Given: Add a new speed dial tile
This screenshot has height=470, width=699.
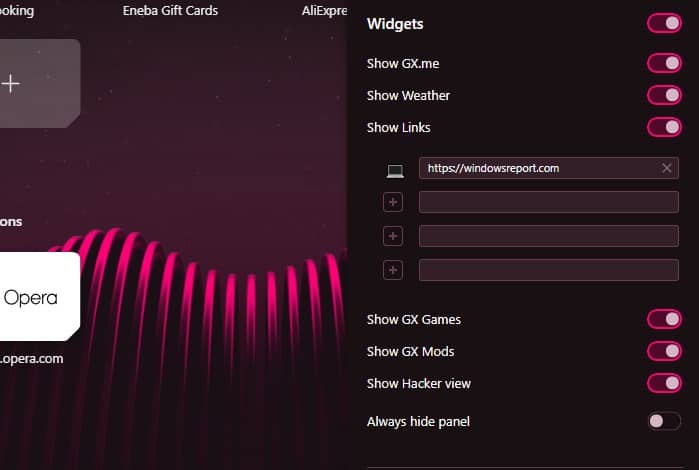Looking at the screenshot, I should [x=39, y=83].
